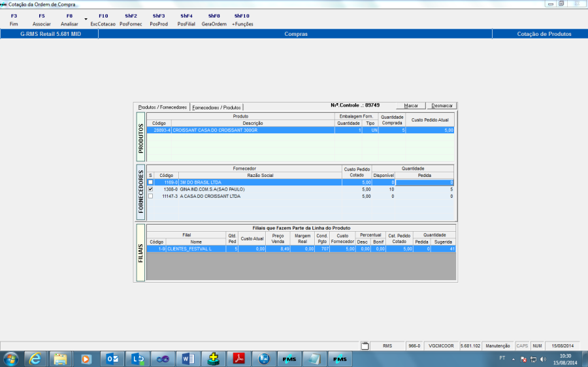Viewport: 588px width, 367px height.
Task: Click the ShF2 PosFornec toolbar button
Action: 131,20
